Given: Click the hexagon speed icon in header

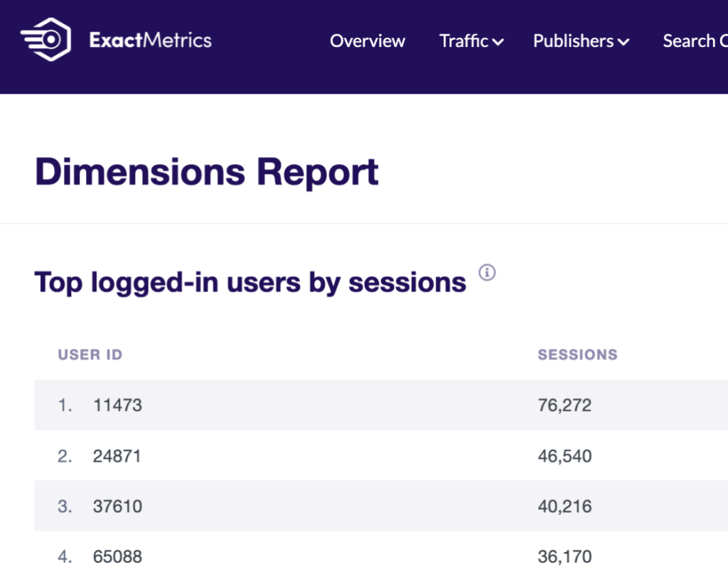Looking at the screenshot, I should point(44,39).
